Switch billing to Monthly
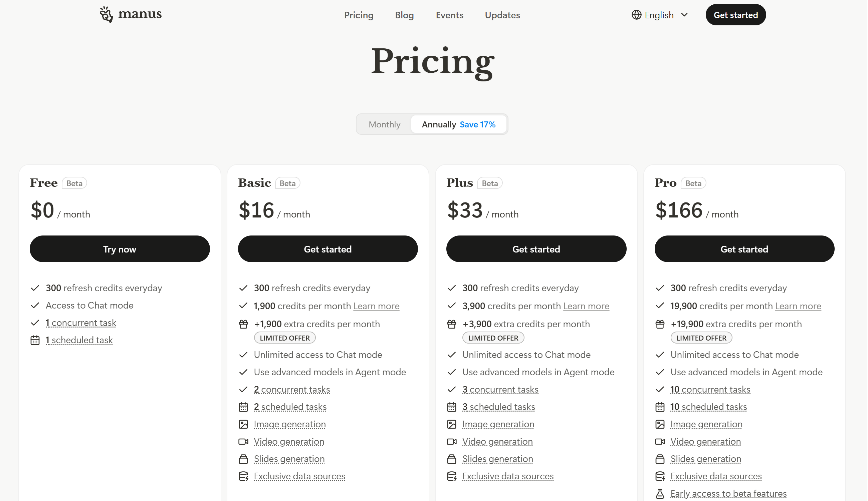Image resolution: width=868 pixels, height=501 pixels. coord(384,124)
